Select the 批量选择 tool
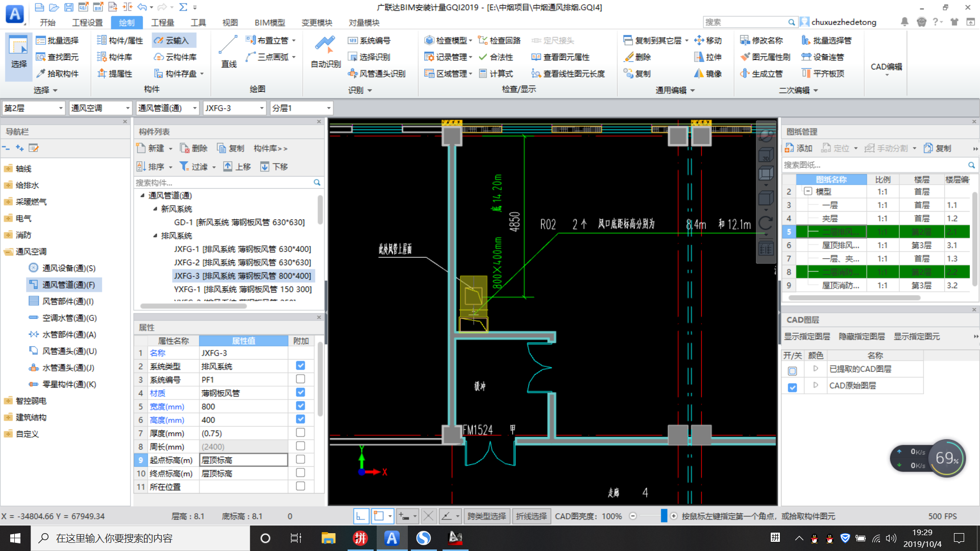Image resolution: width=980 pixels, height=551 pixels. pos(57,40)
